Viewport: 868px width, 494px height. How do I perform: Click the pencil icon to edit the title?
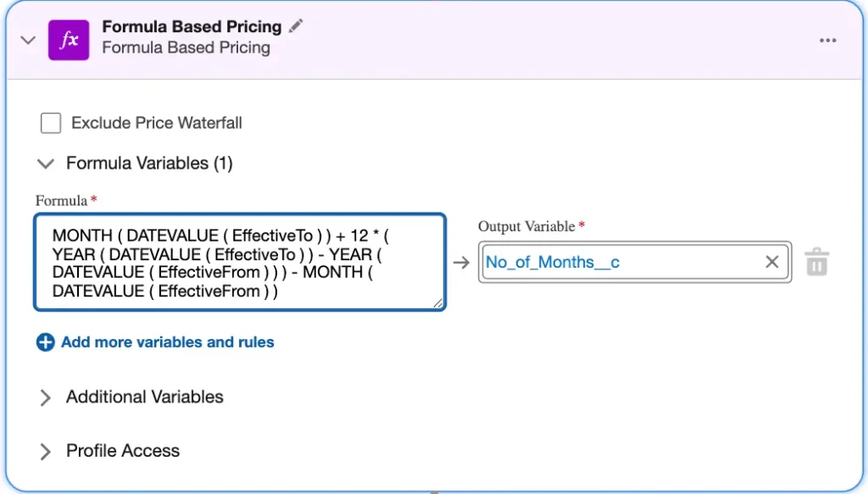tap(295, 25)
